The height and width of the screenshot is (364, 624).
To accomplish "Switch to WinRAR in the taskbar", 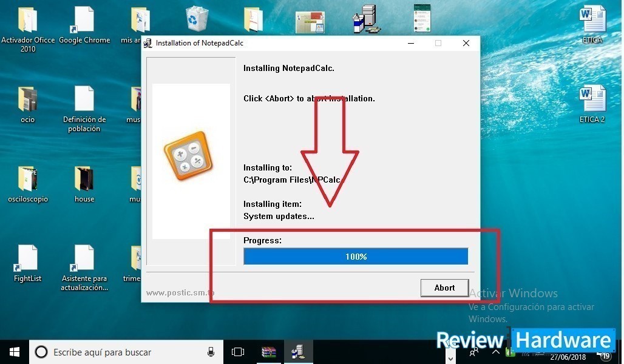I will coord(268,352).
